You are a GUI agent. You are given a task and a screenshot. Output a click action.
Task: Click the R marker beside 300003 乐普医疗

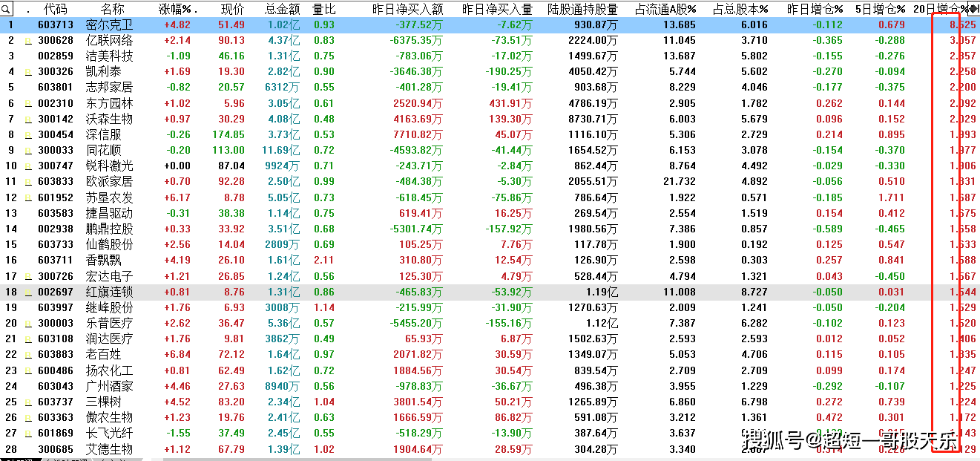click(27, 324)
